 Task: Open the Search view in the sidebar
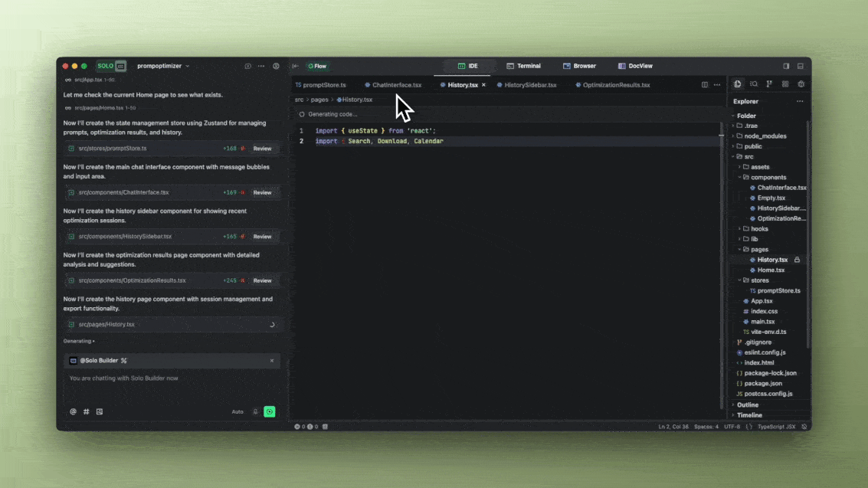(754, 84)
